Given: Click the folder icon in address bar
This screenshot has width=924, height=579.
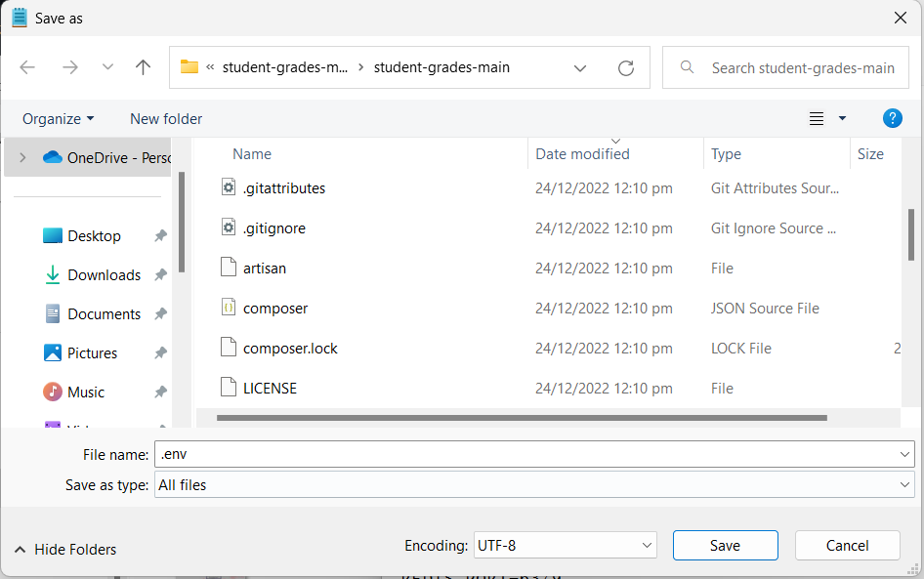Looking at the screenshot, I should pos(189,66).
